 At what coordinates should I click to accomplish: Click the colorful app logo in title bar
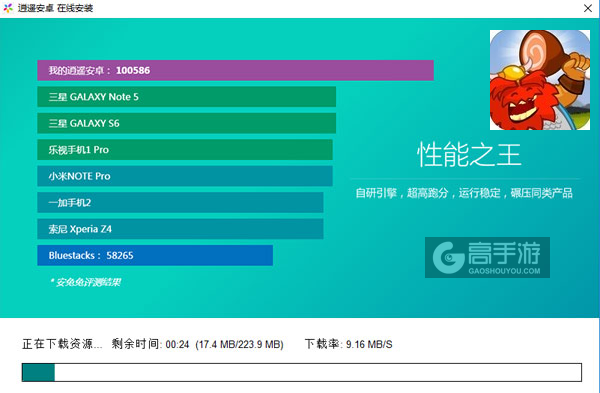point(8,8)
